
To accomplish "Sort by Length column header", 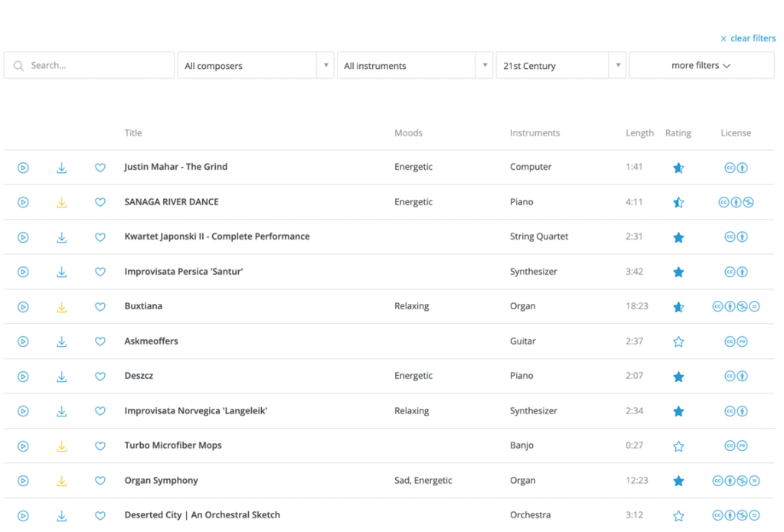I will [639, 133].
